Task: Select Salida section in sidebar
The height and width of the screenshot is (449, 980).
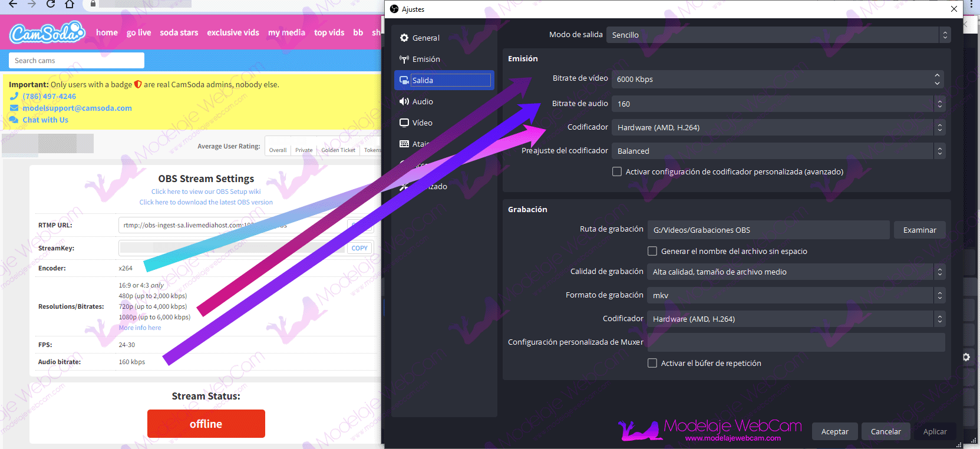Action: click(444, 80)
